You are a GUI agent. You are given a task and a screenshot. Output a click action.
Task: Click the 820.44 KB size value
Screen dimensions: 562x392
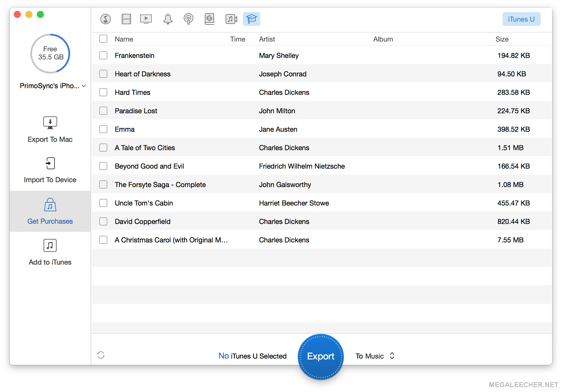[514, 221]
